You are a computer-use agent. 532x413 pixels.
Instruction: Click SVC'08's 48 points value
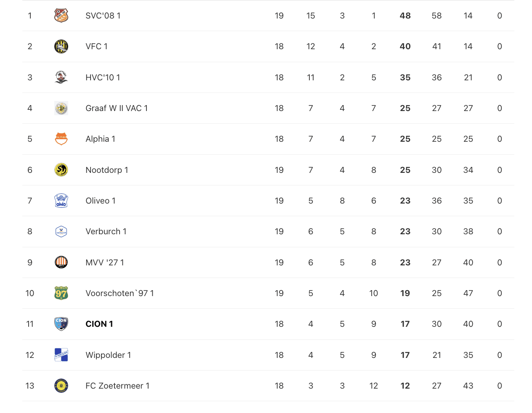(405, 16)
